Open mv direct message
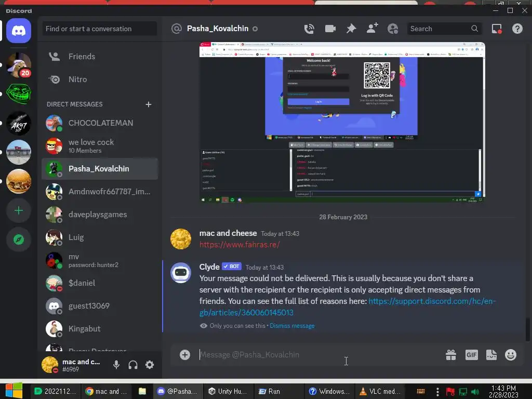 (x=100, y=260)
